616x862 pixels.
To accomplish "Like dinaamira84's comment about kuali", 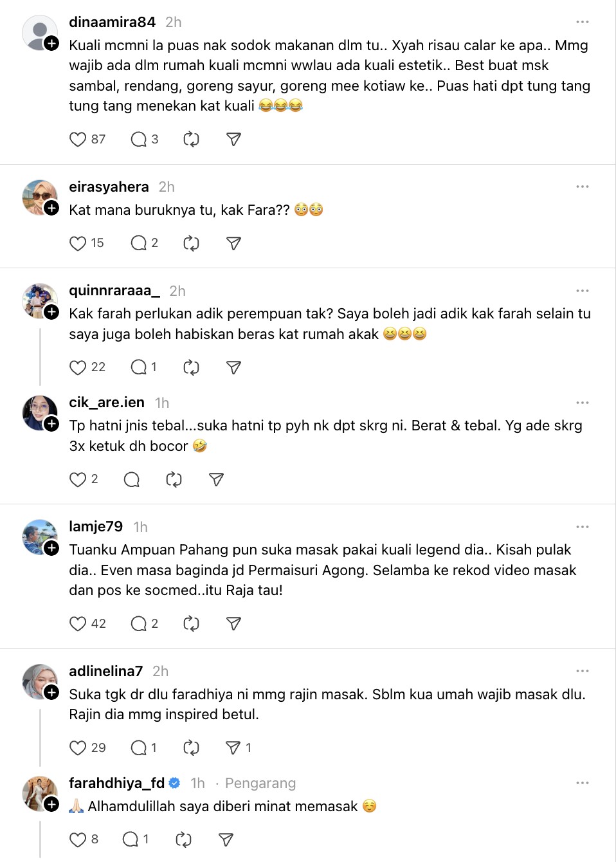I will coord(78,140).
